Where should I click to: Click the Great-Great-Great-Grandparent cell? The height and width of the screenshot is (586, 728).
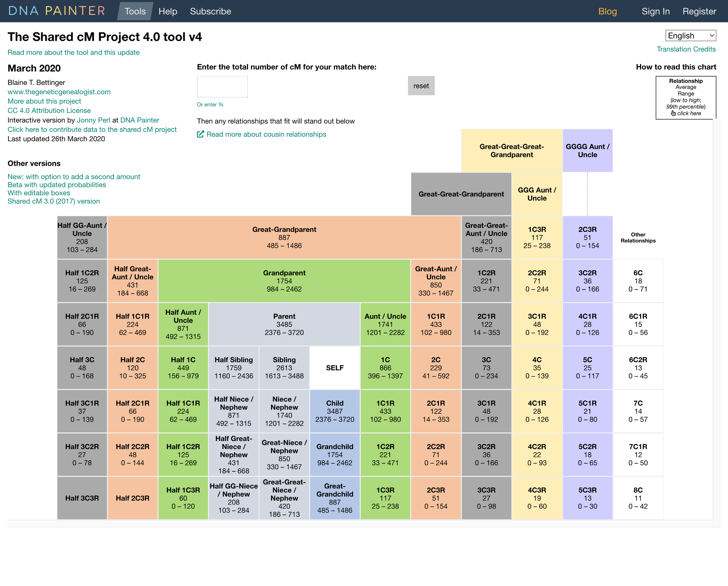pyautogui.click(x=512, y=150)
